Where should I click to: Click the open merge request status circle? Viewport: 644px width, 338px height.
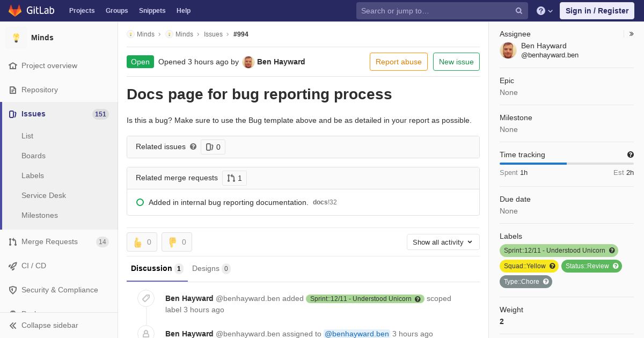pyautogui.click(x=140, y=202)
